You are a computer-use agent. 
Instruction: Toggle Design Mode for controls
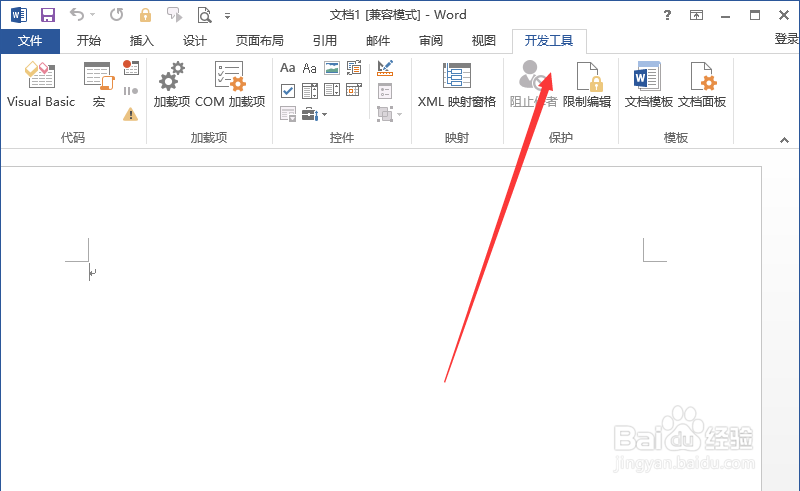click(x=385, y=68)
